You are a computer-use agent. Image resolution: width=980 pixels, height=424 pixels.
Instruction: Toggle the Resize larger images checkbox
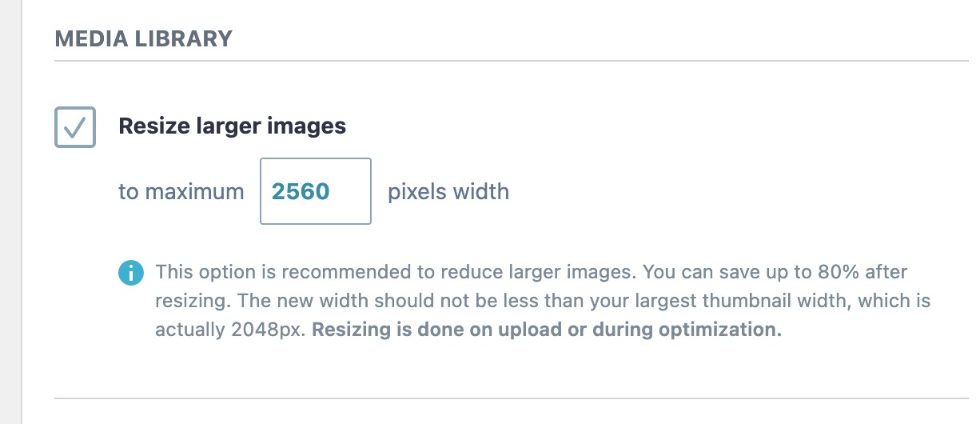75,127
